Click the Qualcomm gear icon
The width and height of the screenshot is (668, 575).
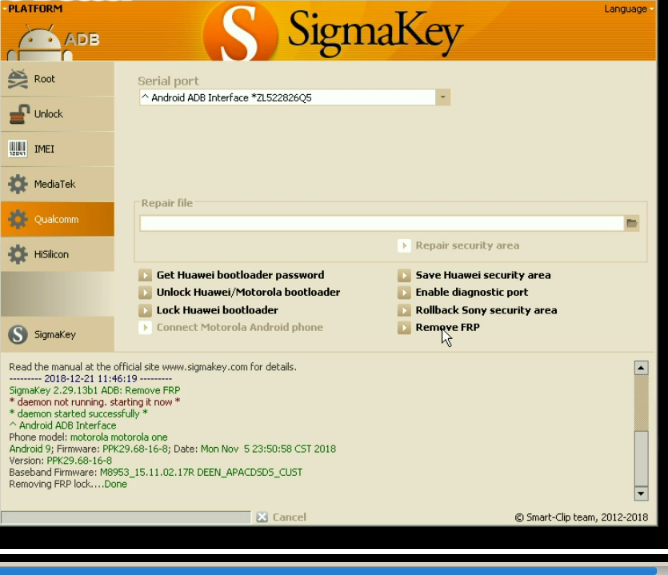click(x=18, y=219)
